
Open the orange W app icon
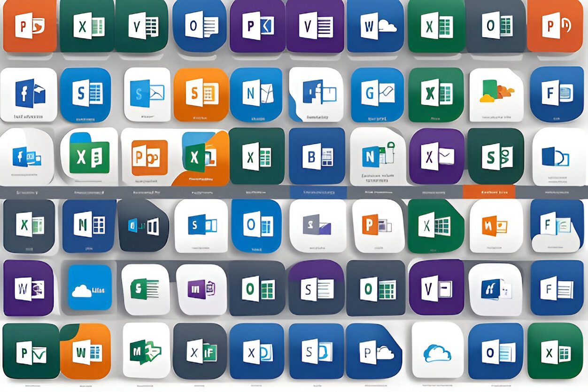86,351
